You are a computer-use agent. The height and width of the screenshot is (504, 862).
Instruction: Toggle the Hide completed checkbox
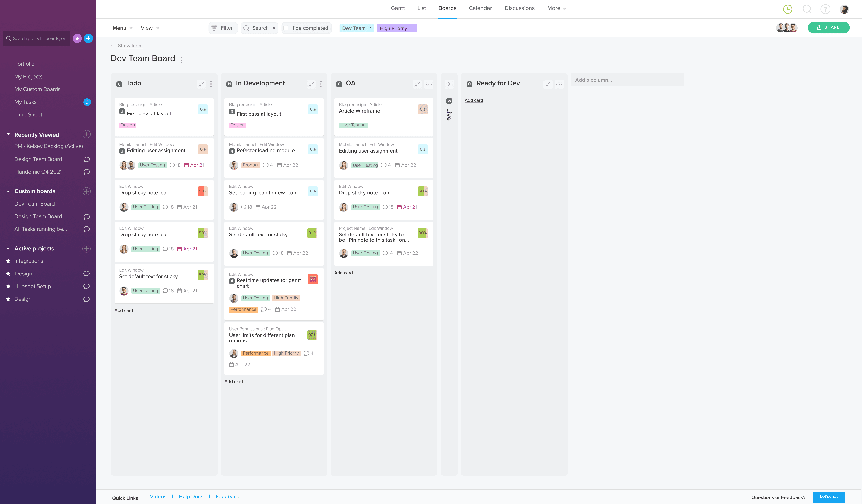[x=286, y=28]
